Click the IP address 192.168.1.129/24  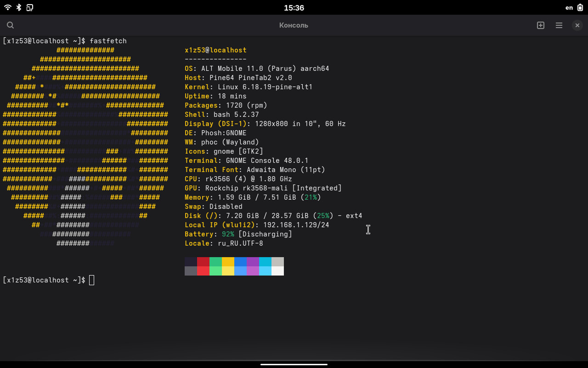point(296,225)
